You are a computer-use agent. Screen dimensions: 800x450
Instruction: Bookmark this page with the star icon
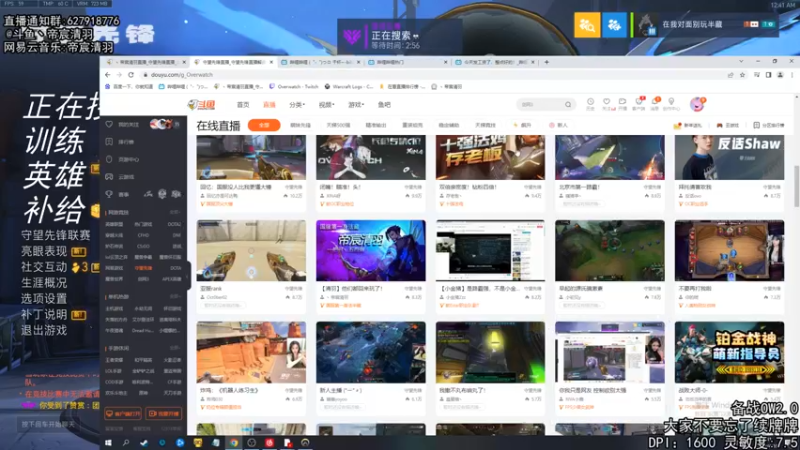click(x=742, y=75)
